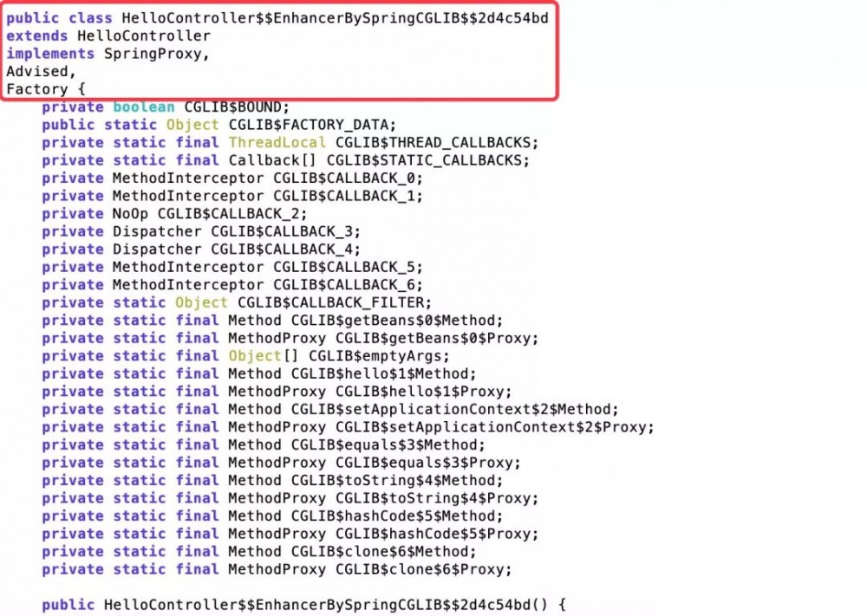The height and width of the screenshot is (616, 867).
Task: Click the CGLIB$hashCode$5$Method line
Action: coord(272,516)
